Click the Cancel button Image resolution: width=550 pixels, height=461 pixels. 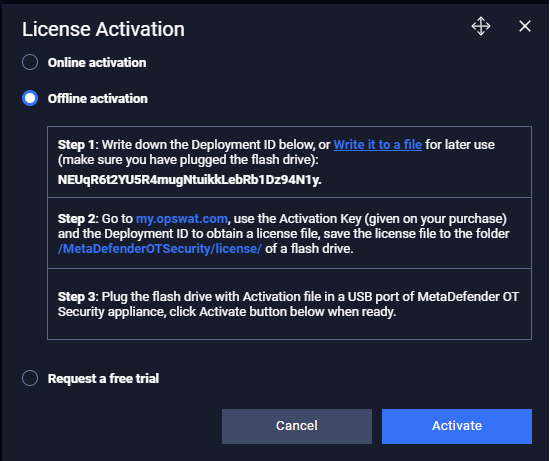point(297,426)
